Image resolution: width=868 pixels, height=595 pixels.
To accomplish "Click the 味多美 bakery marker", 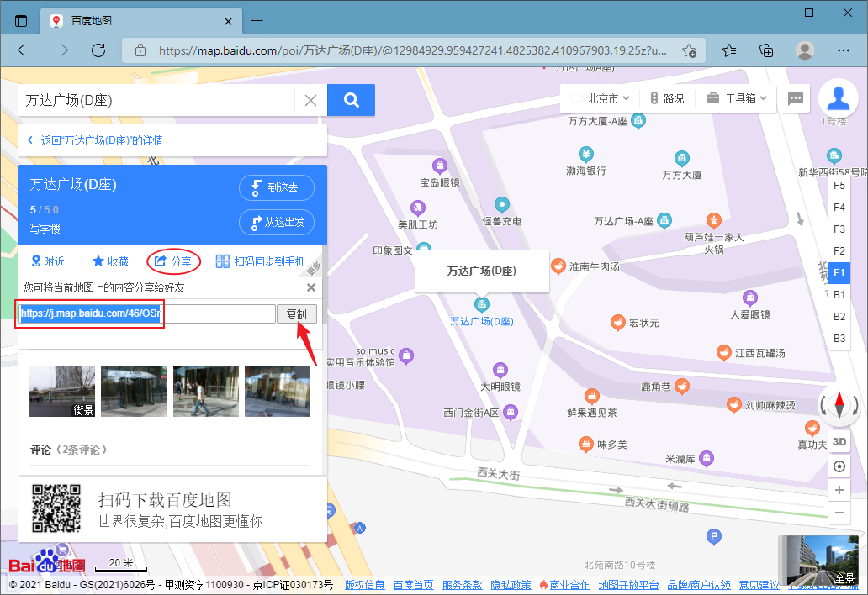I will (x=585, y=444).
